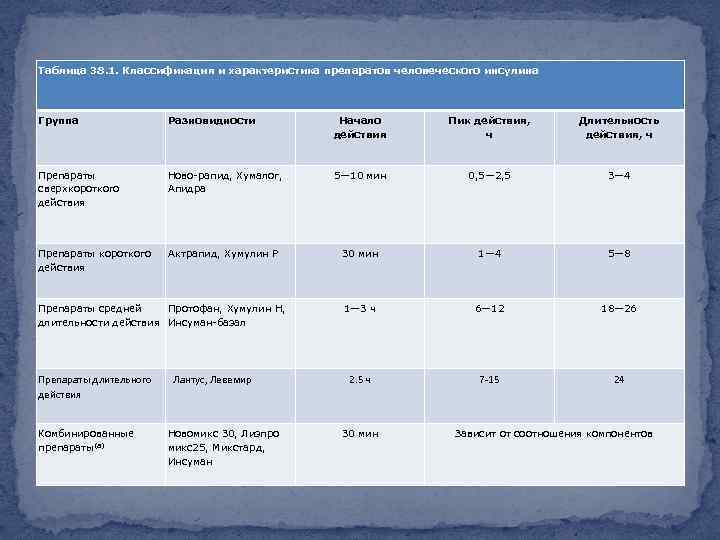Click the '5—8' duration value
Screen dimensions: 720x540
(619, 253)
